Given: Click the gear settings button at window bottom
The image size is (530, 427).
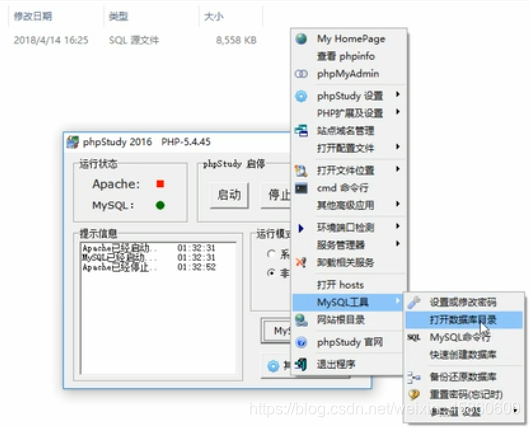Looking at the screenshot, I should [x=276, y=365].
